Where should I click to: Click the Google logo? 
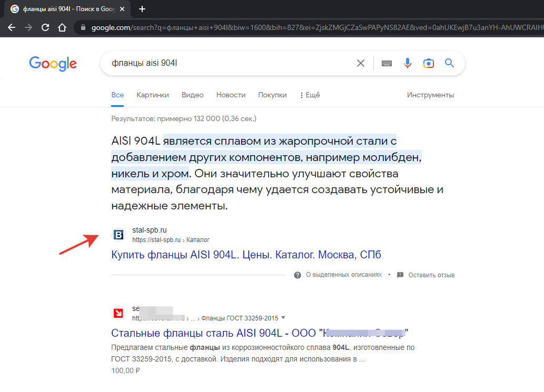[53, 63]
